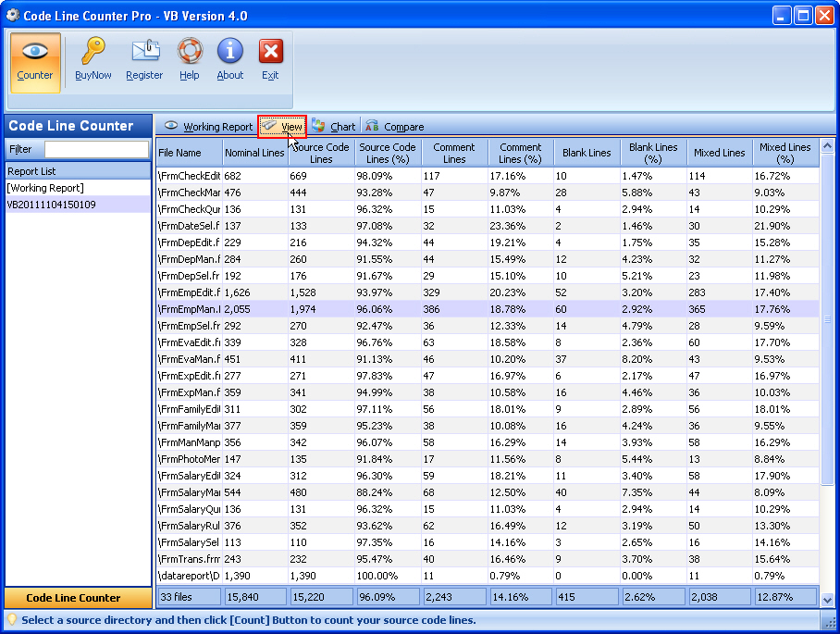Viewport: 840px width, 634px height.
Task: Click total mixed percentage 12.87%
Action: [785, 597]
